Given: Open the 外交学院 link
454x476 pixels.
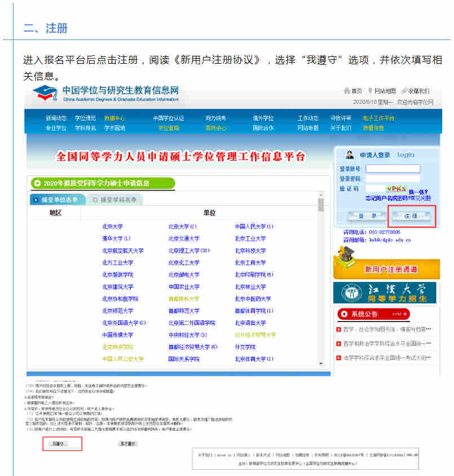Looking at the screenshot, I should [x=245, y=347].
